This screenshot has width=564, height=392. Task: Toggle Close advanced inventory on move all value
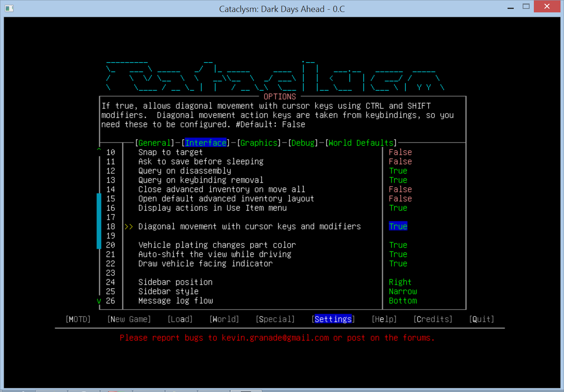pyautogui.click(x=400, y=189)
